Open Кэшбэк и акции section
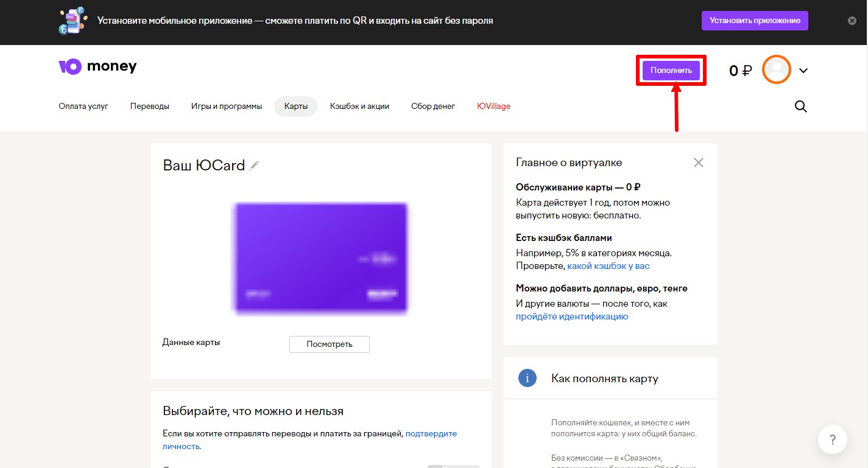Image resolution: width=868 pixels, height=468 pixels. coord(359,106)
